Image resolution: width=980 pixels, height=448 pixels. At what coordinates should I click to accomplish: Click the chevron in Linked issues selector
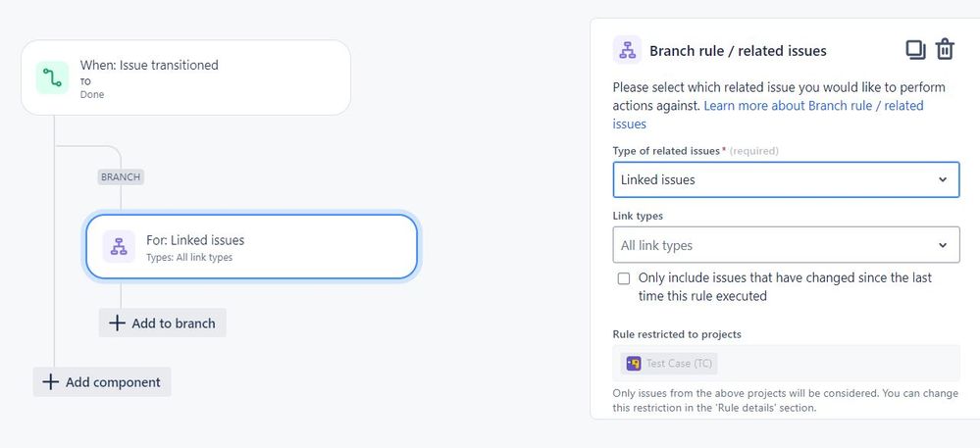coord(943,180)
